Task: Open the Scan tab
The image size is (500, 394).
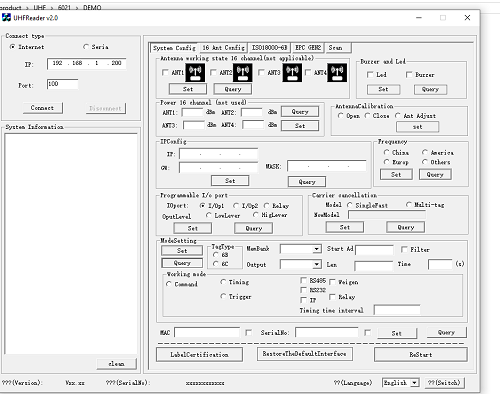Action: point(338,48)
